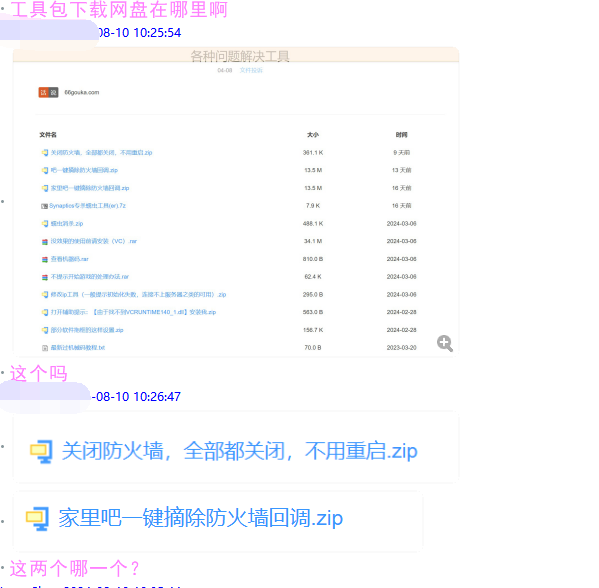Click file icon of 361.1 K row

pos(45,152)
